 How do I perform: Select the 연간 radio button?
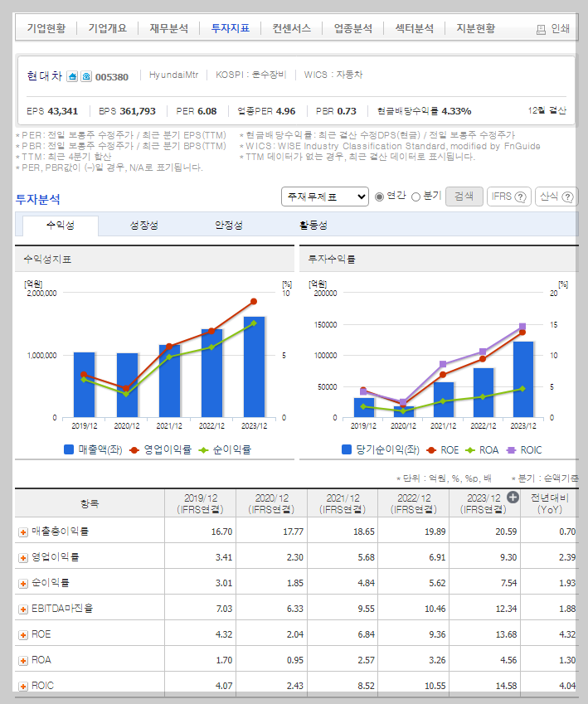click(379, 197)
